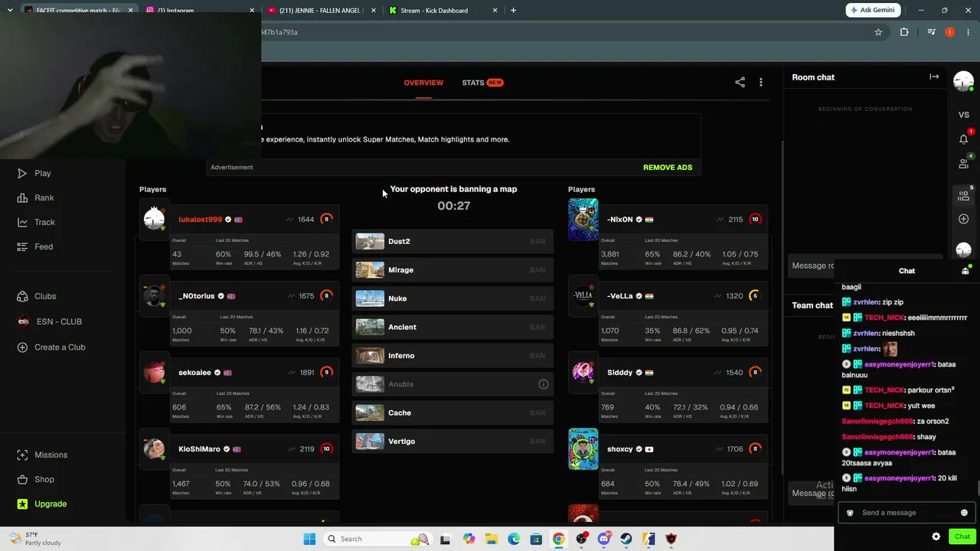Send message with the green Chat button
The width and height of the screenshot is (980, 551).
tap(962, 536)
